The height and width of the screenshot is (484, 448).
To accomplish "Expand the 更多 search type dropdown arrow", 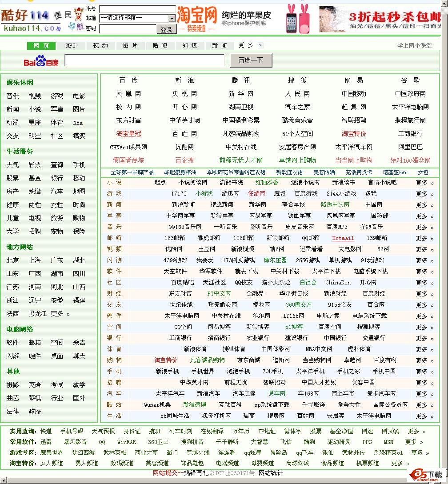I will [x=260, y=45].
